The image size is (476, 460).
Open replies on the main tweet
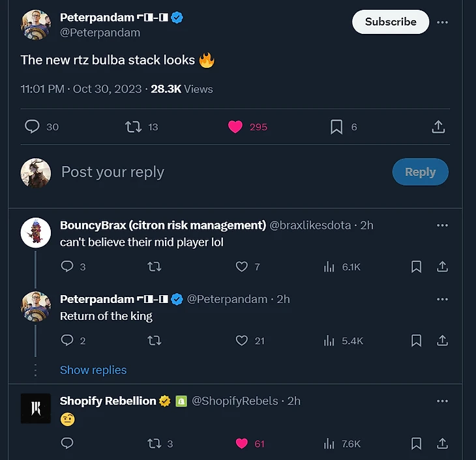32,127
